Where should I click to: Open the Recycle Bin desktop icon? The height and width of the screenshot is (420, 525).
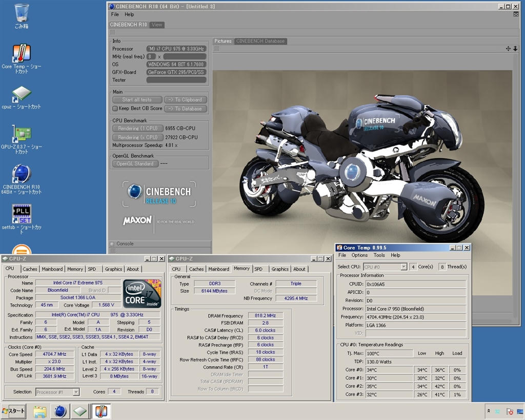click(x=22, y=13)
